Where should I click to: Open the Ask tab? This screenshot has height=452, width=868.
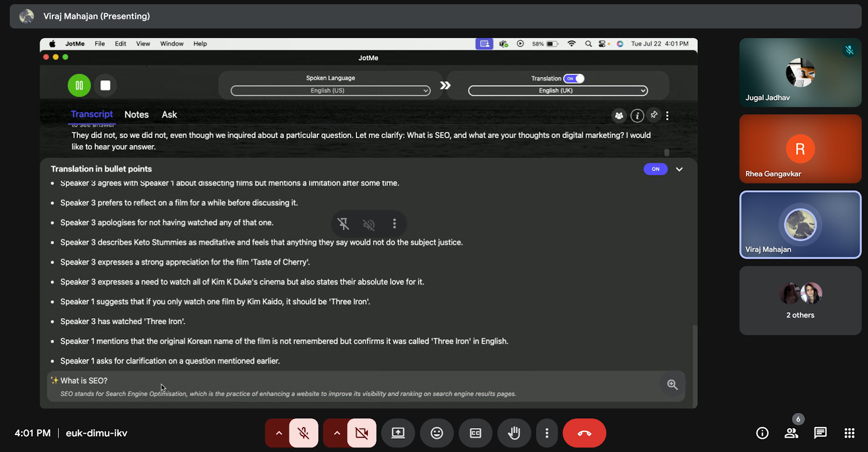169,114
